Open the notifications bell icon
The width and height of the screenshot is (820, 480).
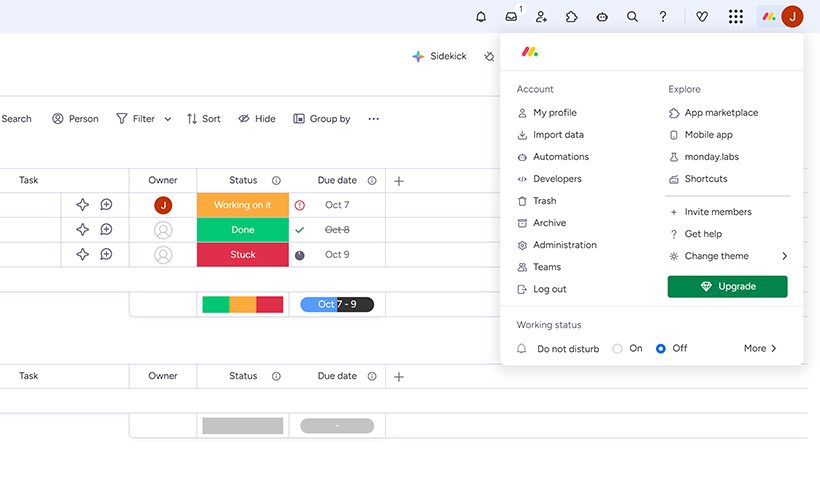tap(481, 17)
